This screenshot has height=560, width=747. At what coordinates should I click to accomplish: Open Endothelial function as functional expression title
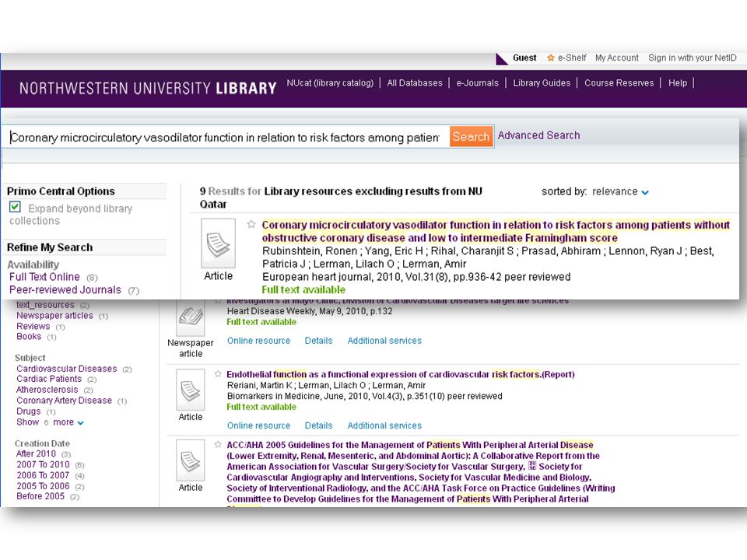(401, 374)
